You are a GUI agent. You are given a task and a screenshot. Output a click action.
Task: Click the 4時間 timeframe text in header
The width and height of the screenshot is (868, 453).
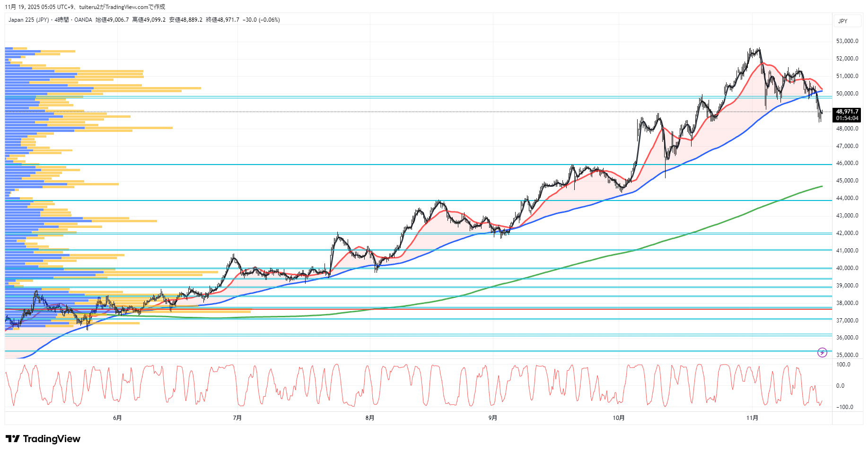point(61,20)
